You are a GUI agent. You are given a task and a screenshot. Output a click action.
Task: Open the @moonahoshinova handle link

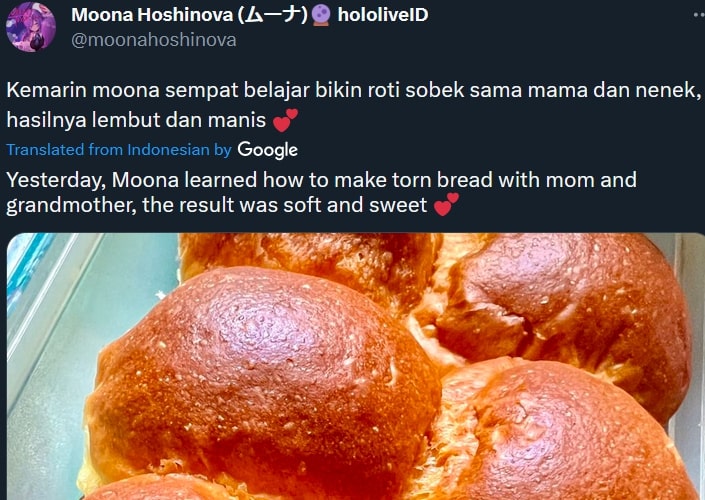[154, 40]
